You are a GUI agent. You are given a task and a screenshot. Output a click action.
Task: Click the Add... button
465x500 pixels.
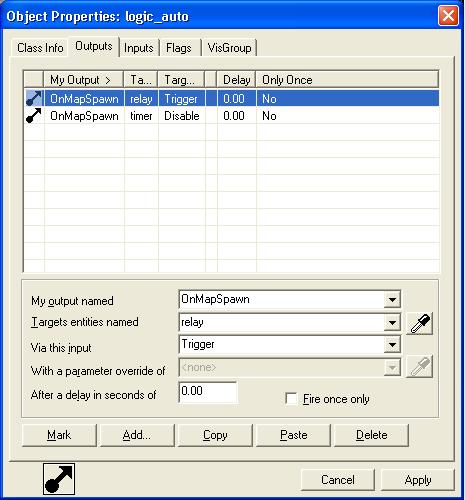(137, 435)
